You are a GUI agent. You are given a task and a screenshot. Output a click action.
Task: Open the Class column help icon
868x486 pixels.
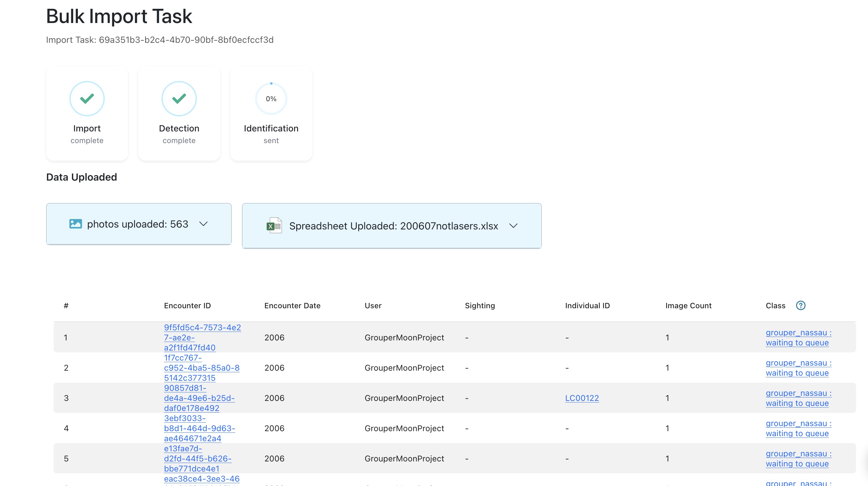pos(801,305)
